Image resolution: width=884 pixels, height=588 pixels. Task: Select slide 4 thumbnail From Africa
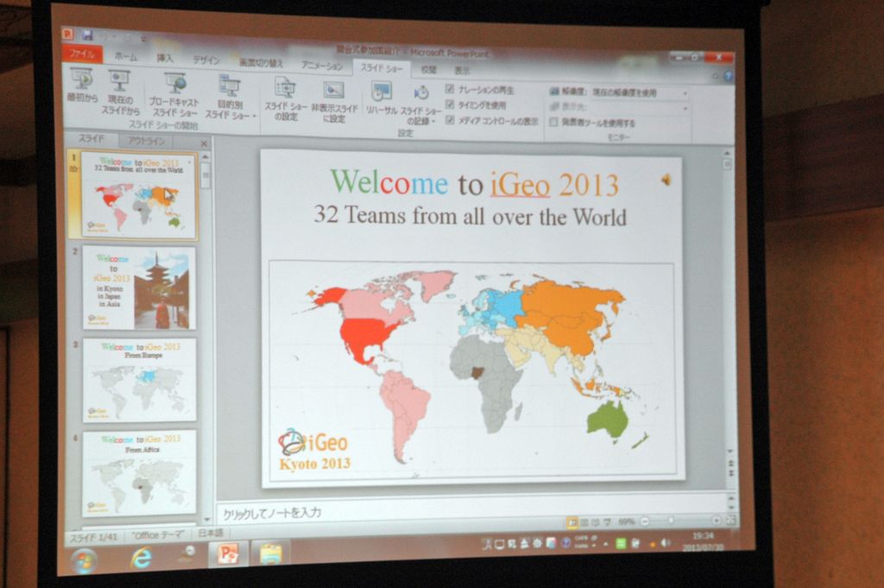click(139, 473)
